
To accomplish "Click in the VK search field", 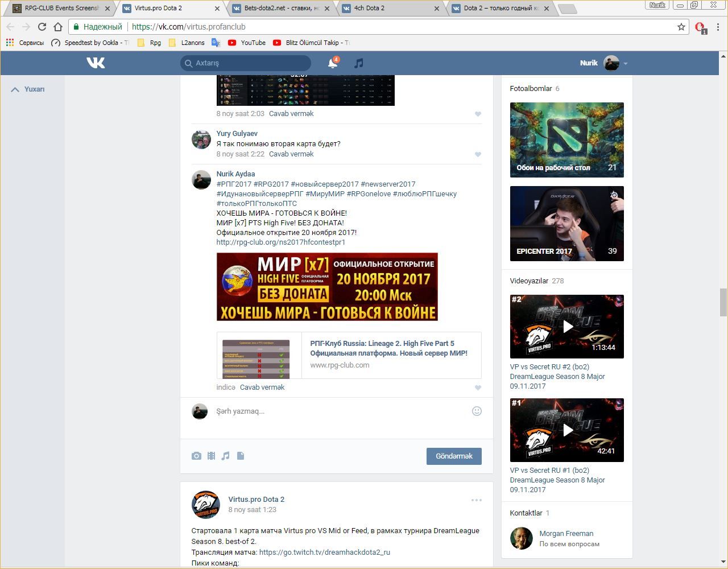I will [246, 63].
